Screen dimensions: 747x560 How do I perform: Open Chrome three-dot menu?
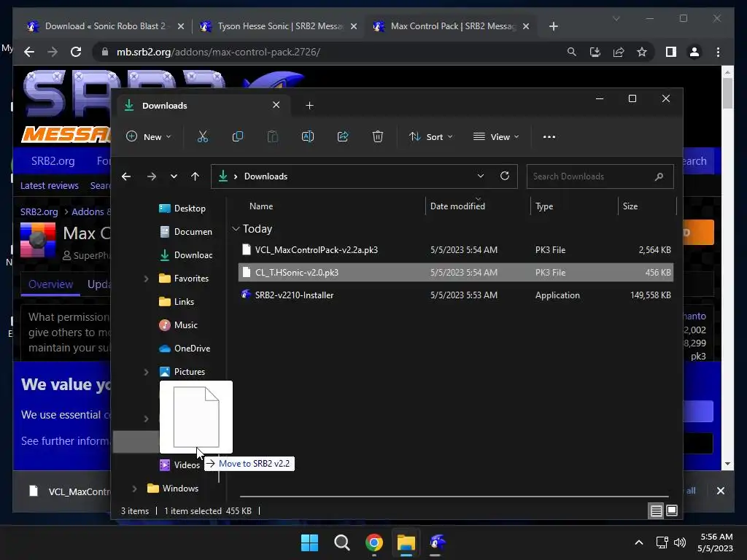point(718,52)
